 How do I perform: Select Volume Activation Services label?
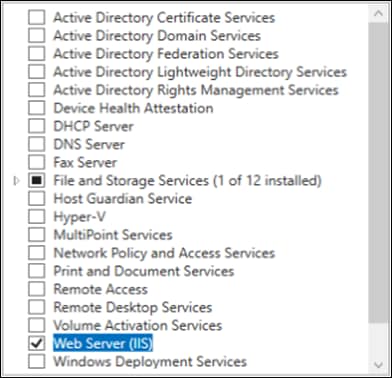tap(138, 325)
